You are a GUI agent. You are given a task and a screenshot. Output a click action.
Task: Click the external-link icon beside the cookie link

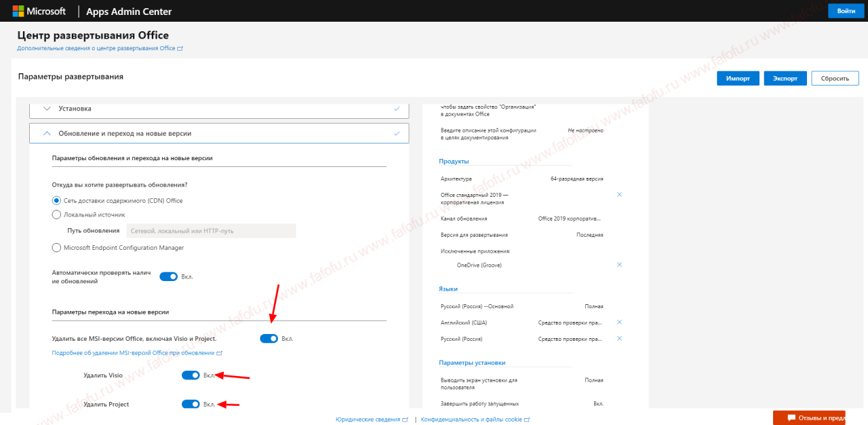tap(527, 420)
